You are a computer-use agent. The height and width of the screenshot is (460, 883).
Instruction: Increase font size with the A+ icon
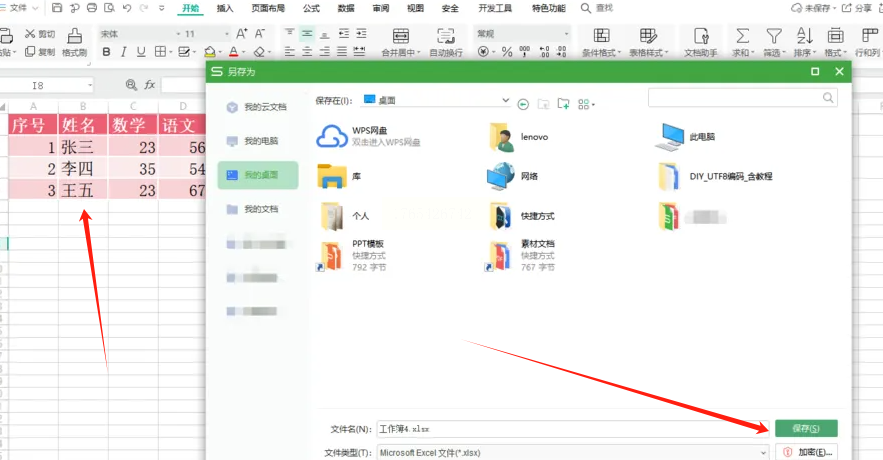click(241, 34)
